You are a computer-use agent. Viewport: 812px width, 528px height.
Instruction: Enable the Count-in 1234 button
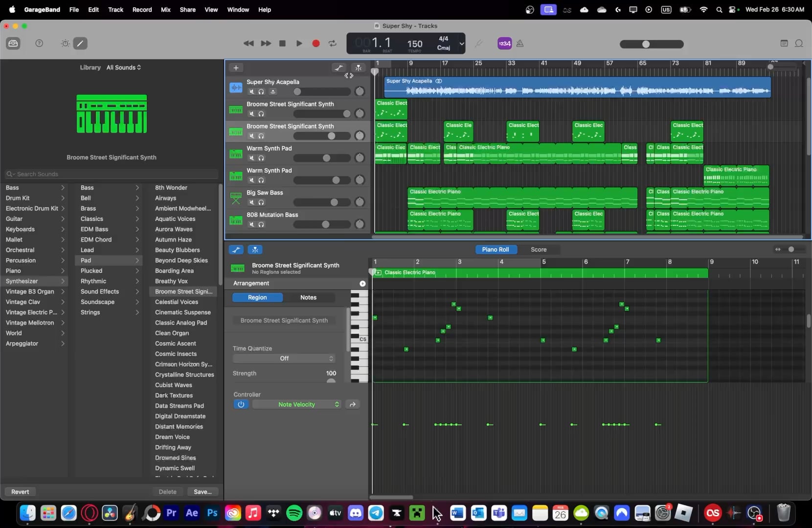[x=504, y=44]
